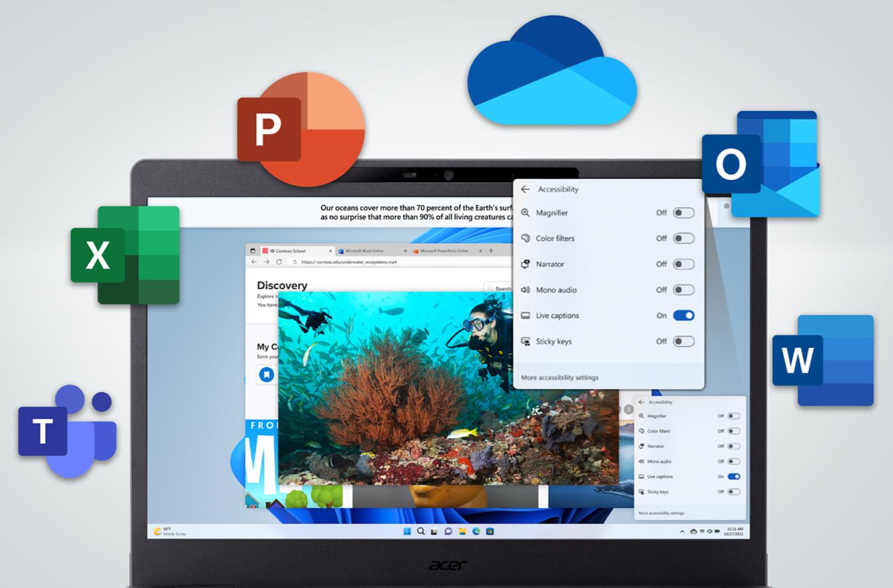Open the large Outlook app icon
The image size is (893, 588).
761,165
